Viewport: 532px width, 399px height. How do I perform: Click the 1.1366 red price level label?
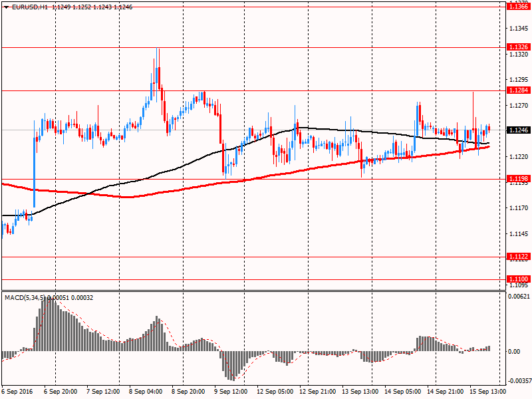519,6
